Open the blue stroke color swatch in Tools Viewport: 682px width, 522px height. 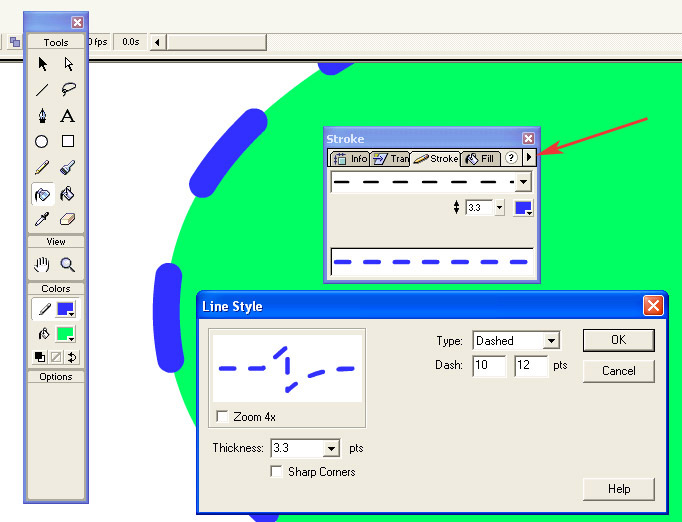(66, 309)
